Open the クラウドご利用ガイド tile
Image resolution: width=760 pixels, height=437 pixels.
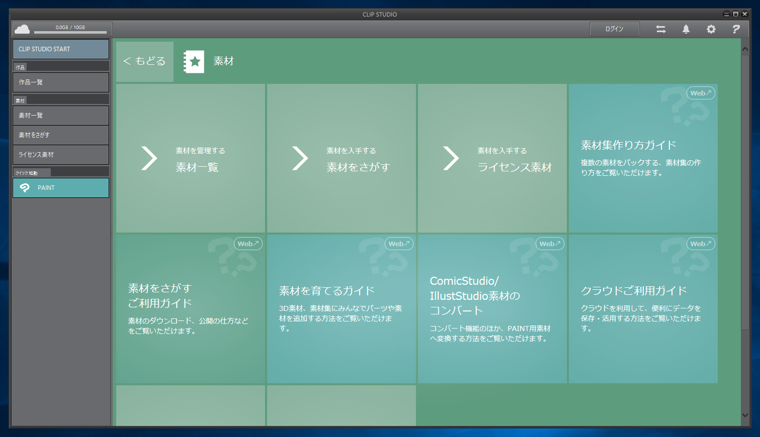(643, 309)
